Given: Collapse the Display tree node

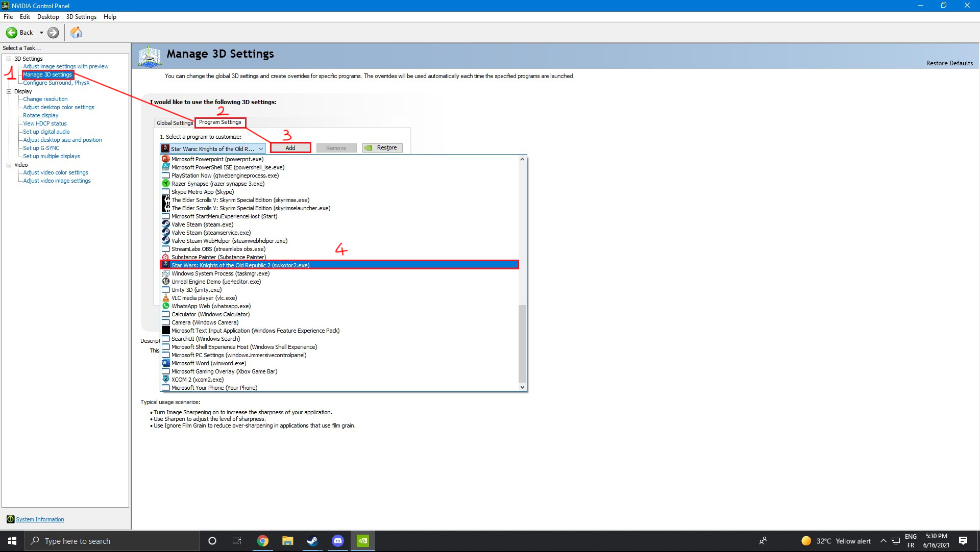Looking at the screenshot, I should pyautogui.click(x=9, y=91).
